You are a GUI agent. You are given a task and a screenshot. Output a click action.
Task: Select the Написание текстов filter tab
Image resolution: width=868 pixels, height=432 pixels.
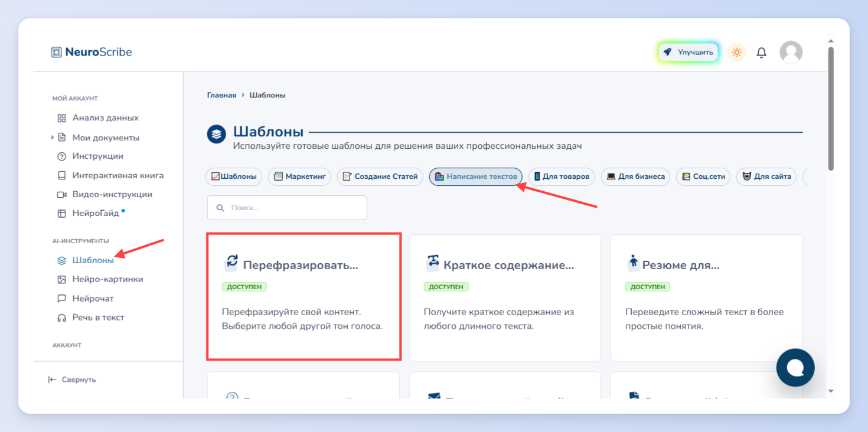(476, 176)
